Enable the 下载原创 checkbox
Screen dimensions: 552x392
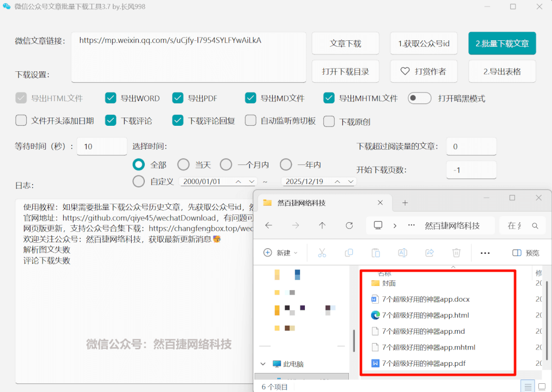point(329,121)
